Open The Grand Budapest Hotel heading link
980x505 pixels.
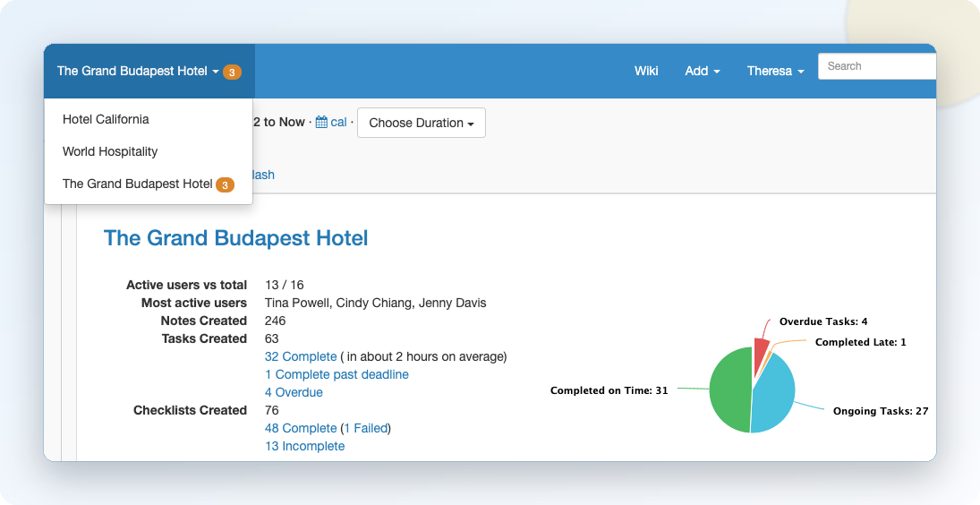pyautogui.click(x=235, y=238)
